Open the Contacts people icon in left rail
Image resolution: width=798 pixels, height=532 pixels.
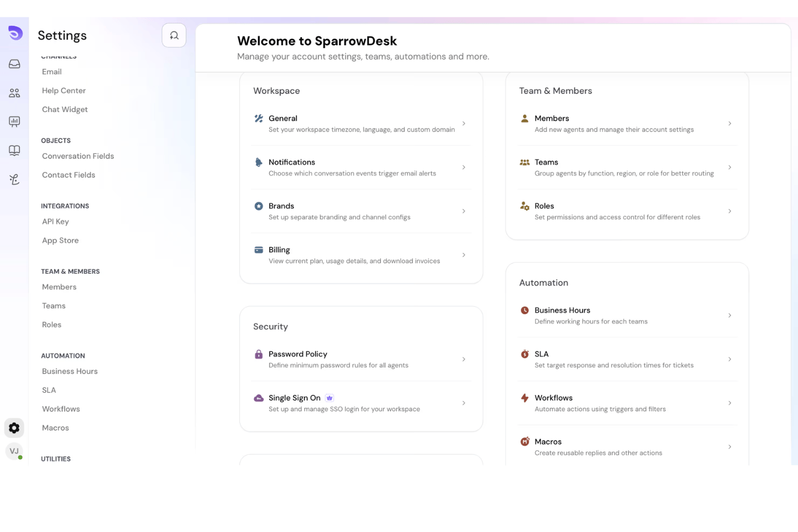pyautogui.click(x=15, y=93)
